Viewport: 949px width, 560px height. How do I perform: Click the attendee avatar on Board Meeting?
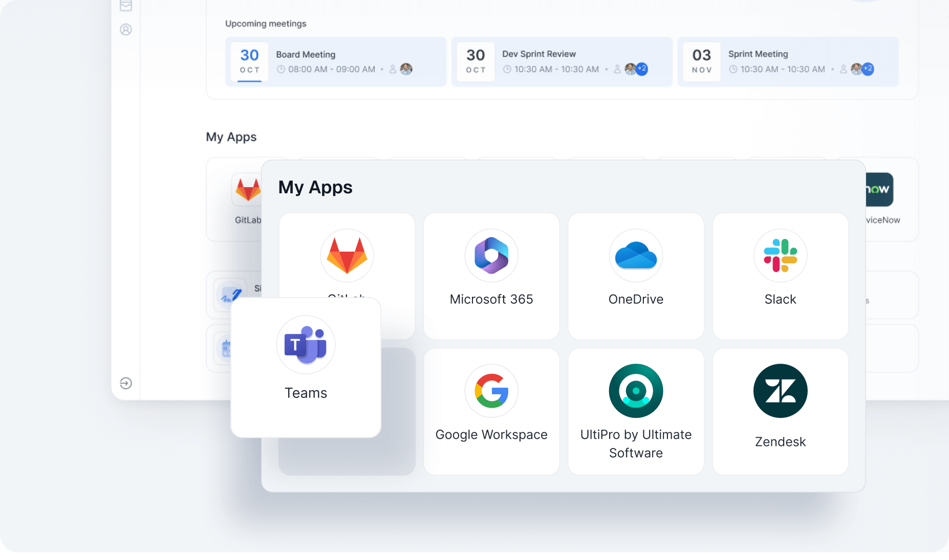[406, 69]
